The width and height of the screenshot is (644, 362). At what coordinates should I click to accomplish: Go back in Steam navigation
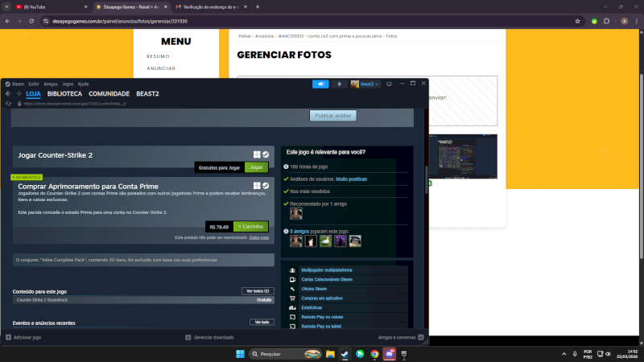pyautogui.click(x=8, y=94)
